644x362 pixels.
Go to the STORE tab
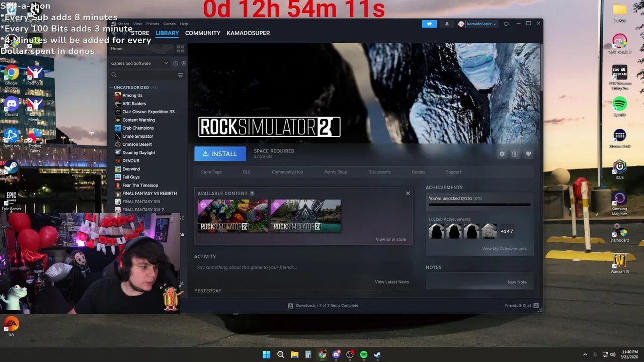tap(140, 33)
